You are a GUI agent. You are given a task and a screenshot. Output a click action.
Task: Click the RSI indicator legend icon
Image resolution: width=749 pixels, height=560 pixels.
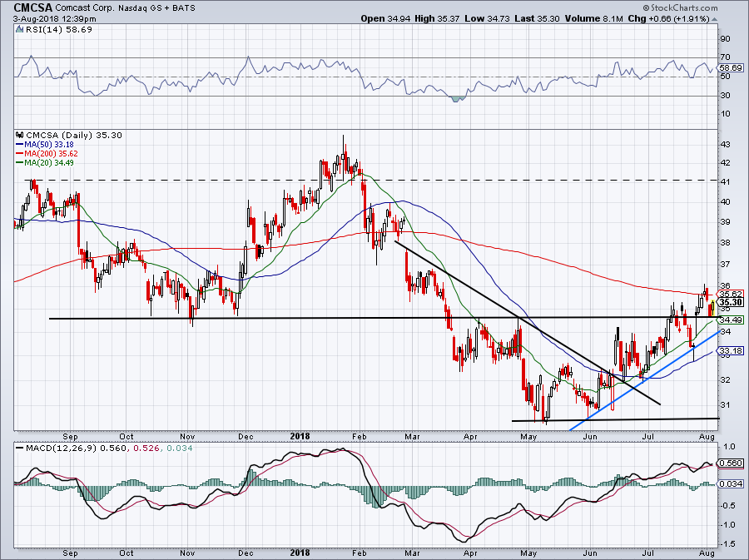(19, 30)
